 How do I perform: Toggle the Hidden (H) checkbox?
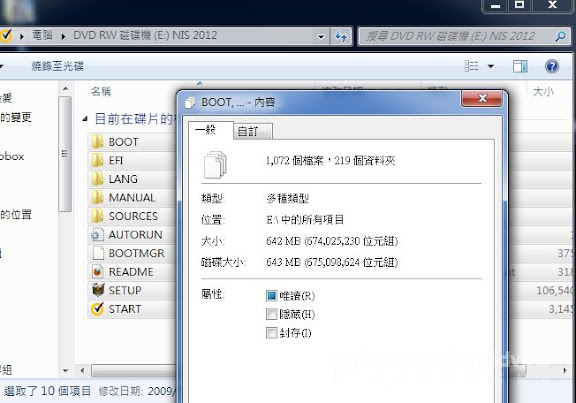[271, 314]
